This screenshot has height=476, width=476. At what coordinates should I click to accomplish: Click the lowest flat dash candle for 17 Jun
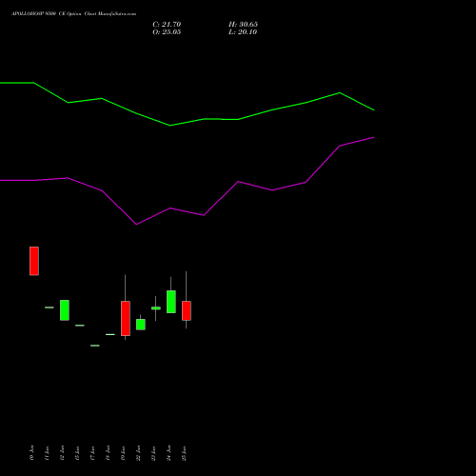(95, 346)
